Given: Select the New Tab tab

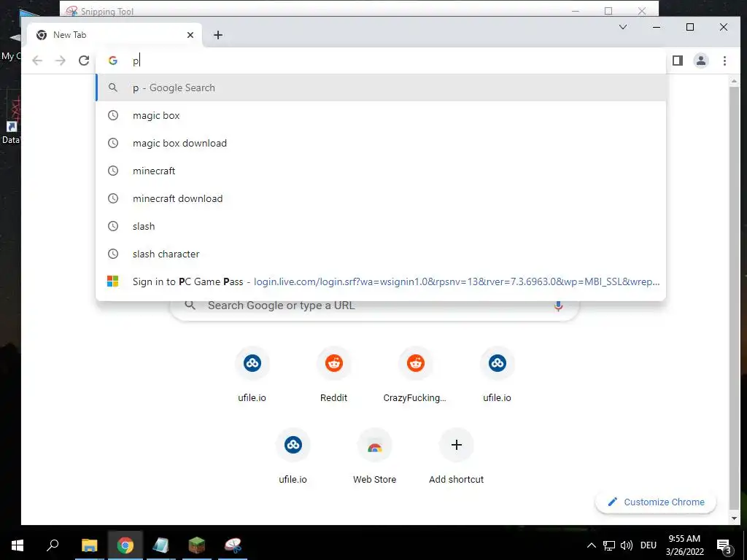Looking at the screenshot, I should click(x=115, y=35).
